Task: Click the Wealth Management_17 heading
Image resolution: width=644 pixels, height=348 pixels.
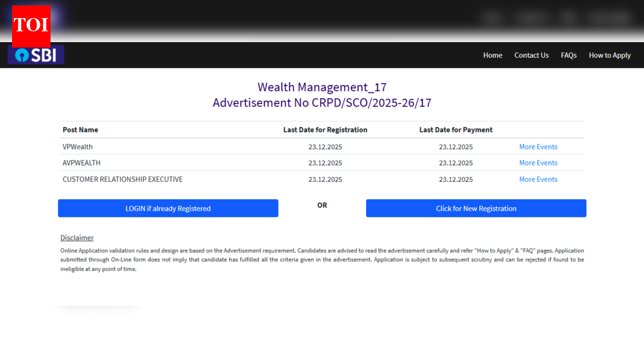Action: [x=322, y=87]
